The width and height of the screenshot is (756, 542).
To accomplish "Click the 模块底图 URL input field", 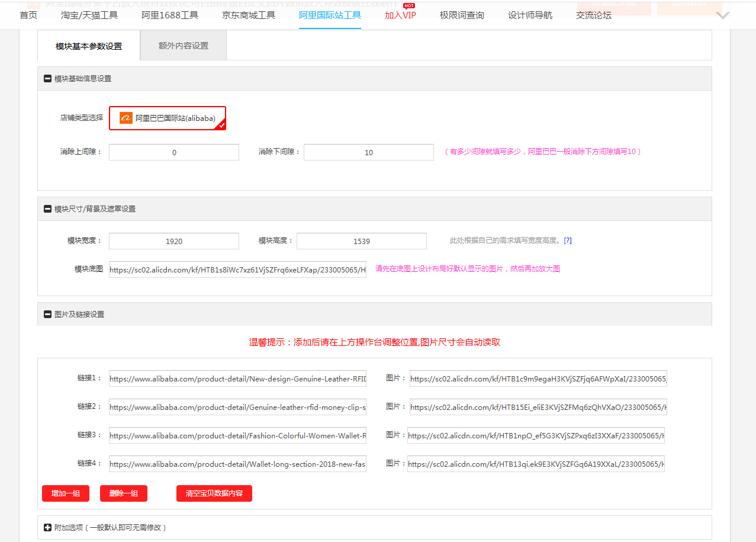I will pyautogui.click(x=237, y=270).
